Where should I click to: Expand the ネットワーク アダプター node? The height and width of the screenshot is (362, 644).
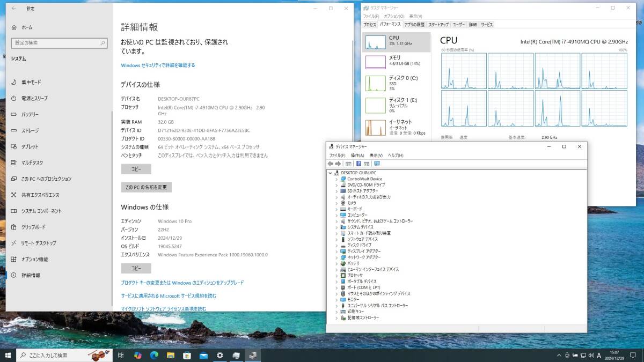click(x=337, y=257)
